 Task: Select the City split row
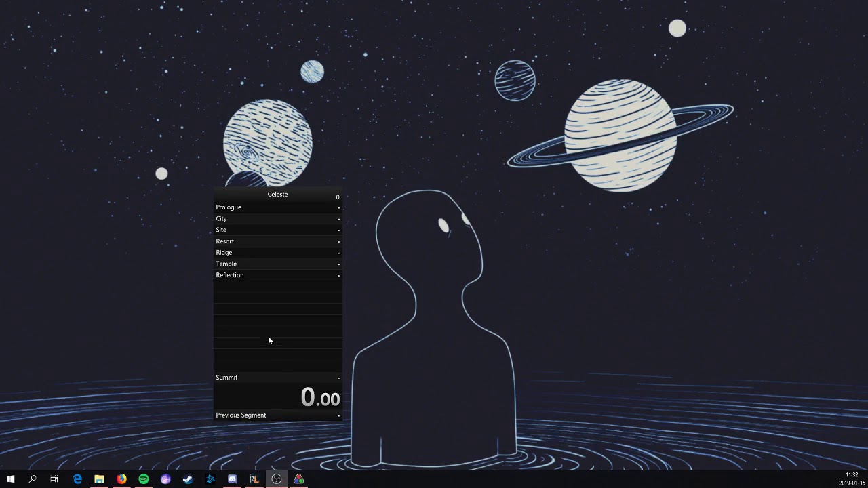click(278, 219)
